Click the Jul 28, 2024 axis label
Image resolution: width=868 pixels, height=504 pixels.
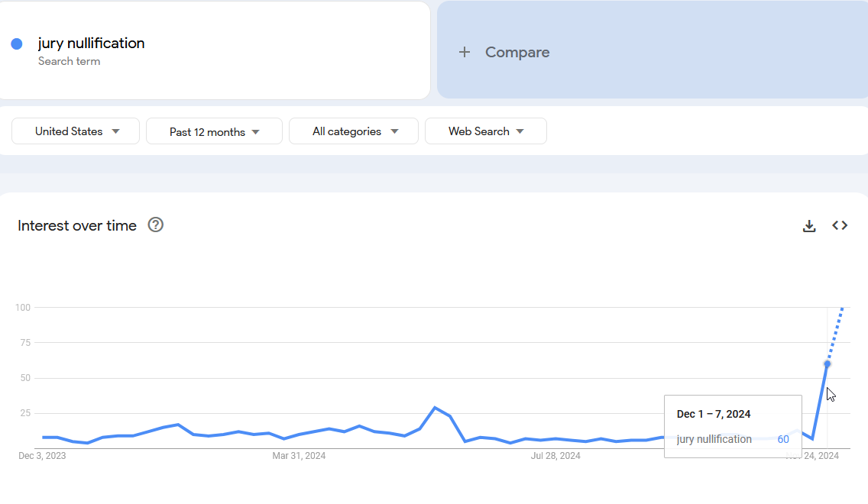pyautogui.click(x=555, y=456)
